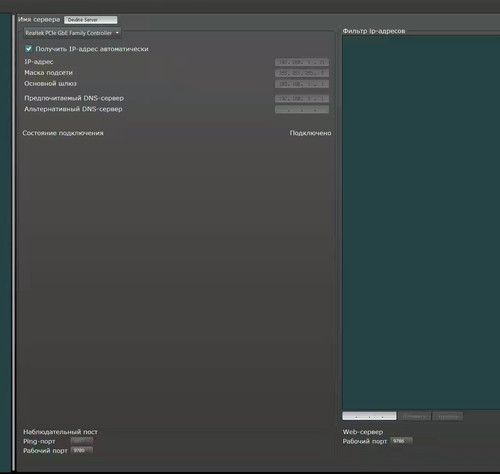
Task: Click the 'Фильтр ip-адресов' heading
Action: [374, 31]
